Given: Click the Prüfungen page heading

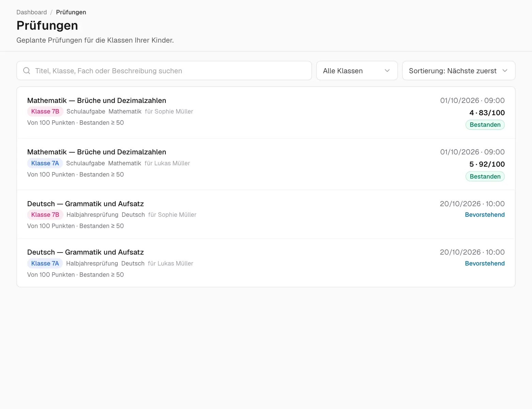Looking at the screenshot, I should [47, 26].
